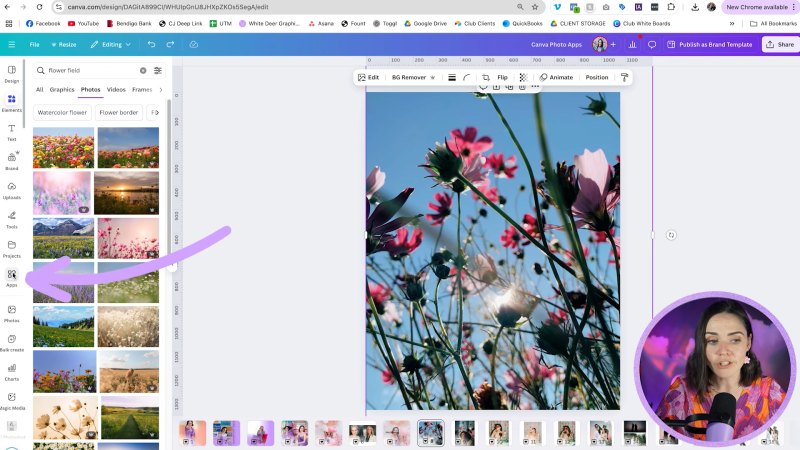The image size is (800, 450).
Task: Switch to the Frames tab
Action: (x=142, y=90)
